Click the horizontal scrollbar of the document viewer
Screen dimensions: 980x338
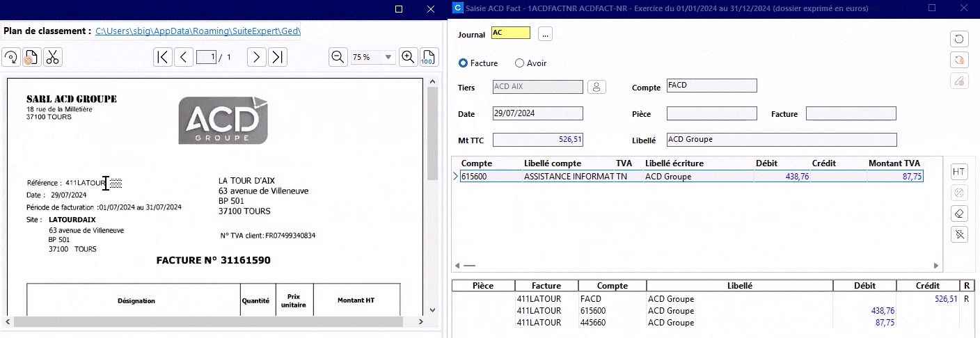[x=218, y=322]
